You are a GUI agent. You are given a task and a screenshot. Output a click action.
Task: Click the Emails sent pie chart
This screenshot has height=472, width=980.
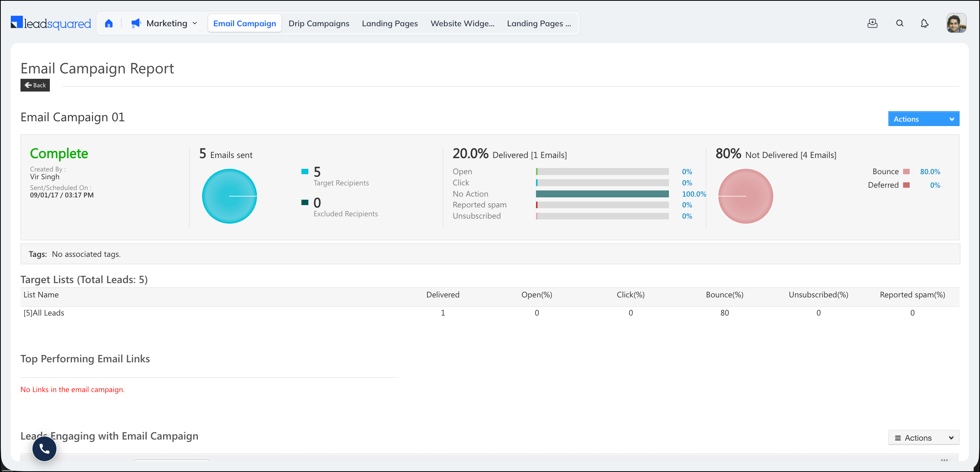230,196
